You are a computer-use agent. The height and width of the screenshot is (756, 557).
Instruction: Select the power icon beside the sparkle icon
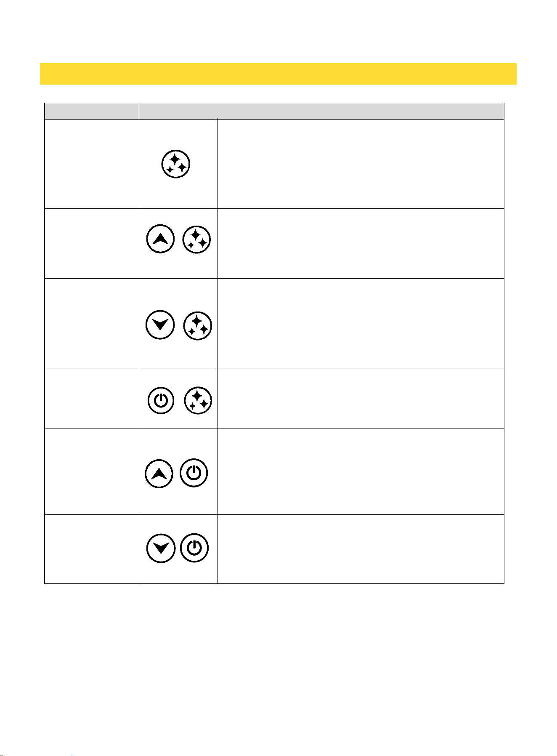click(x=161, y=400)
